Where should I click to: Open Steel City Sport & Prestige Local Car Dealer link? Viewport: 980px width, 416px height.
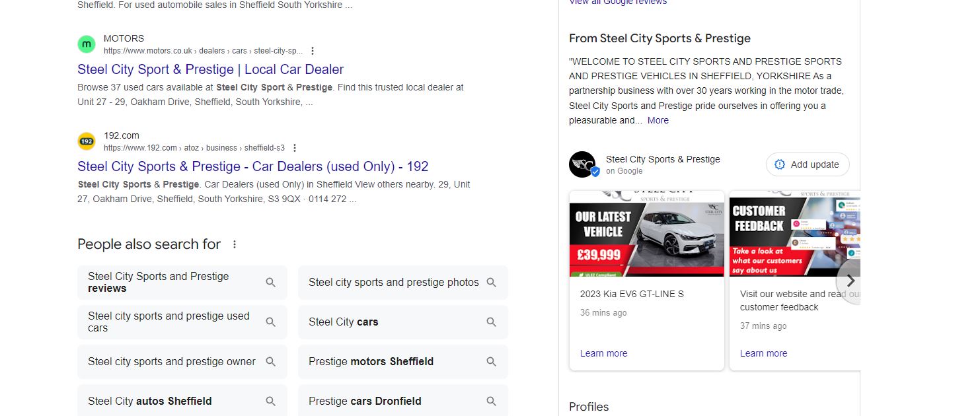click(x=210, y=69)
